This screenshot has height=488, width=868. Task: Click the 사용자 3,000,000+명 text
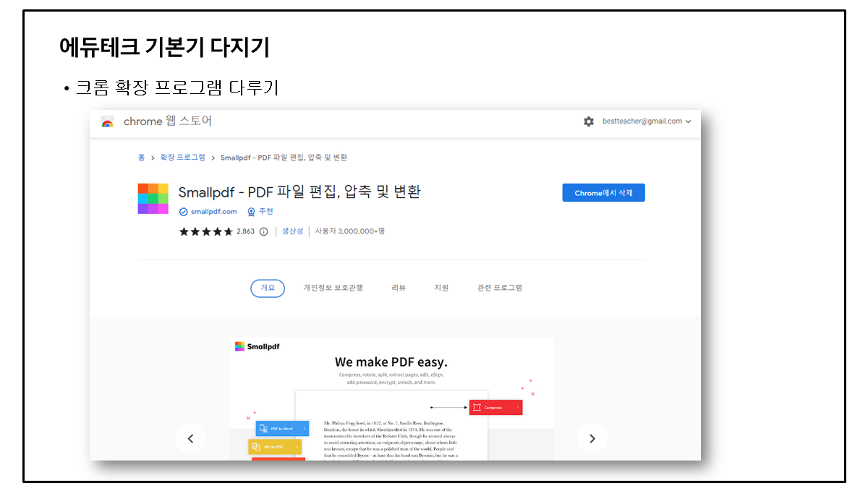pyautogui.click(x=350, y=231)
